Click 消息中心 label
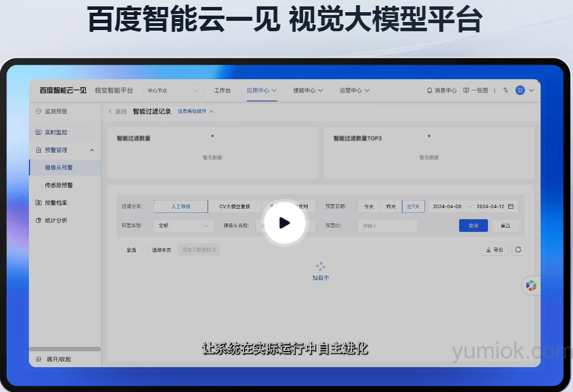Image resolution: width=573 pixels, height=392 pixels. [x=445, y=90]
